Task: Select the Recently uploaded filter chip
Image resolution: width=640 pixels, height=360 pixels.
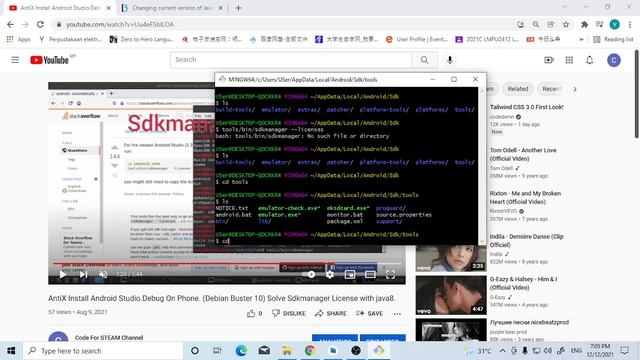Action: pos(551,89)
